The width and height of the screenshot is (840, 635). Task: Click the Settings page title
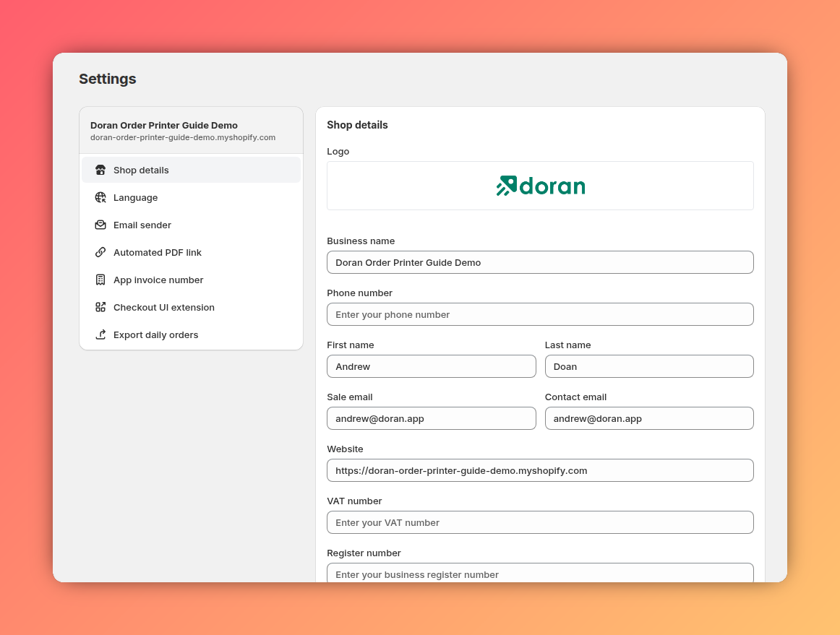108,79
